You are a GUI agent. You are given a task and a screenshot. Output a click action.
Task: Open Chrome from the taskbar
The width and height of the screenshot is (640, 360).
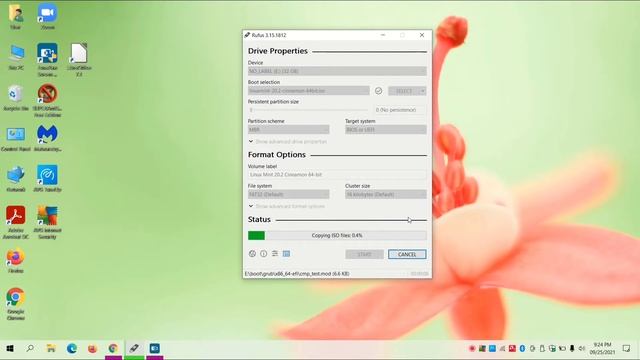[x=113, y=349]
